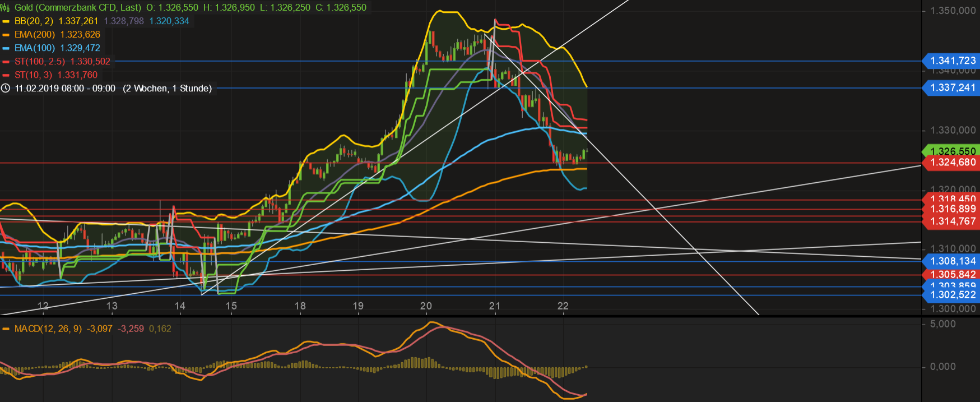Click the blue 1.341,723 price level tag
The width and height of the screenshot is (980, 402).
pos(952,61)
